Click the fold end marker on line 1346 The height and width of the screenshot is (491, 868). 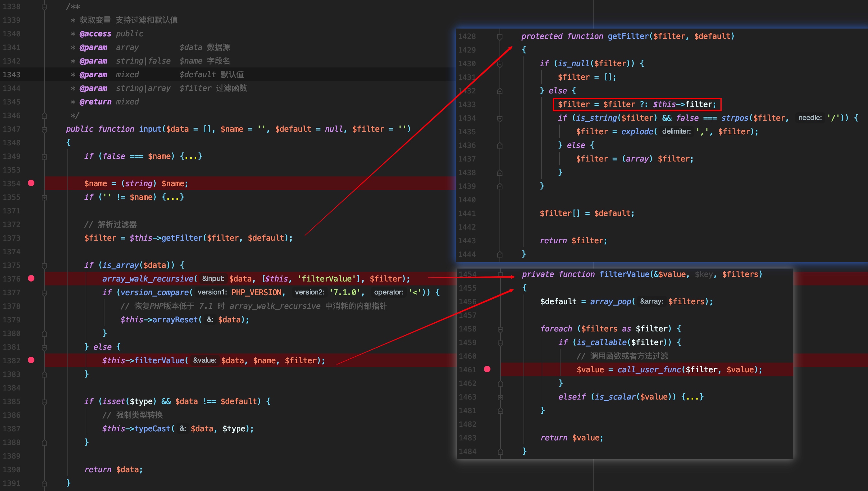tap(44, 116)
